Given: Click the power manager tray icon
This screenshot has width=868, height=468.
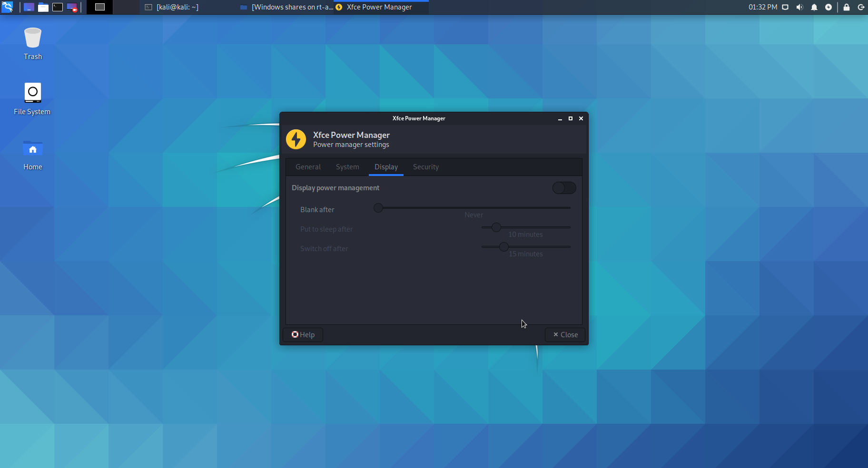Looking at the screenshot, I should pos(829,7).
